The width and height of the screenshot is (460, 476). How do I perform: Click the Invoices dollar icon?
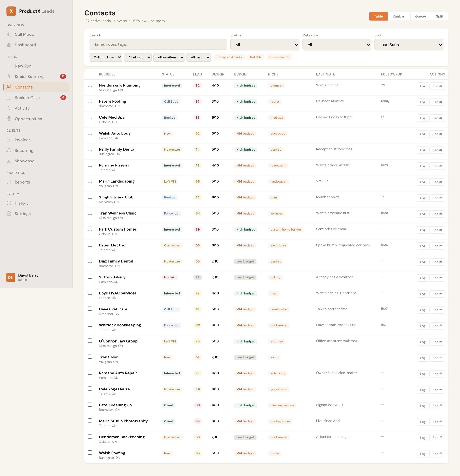(9, 140)
